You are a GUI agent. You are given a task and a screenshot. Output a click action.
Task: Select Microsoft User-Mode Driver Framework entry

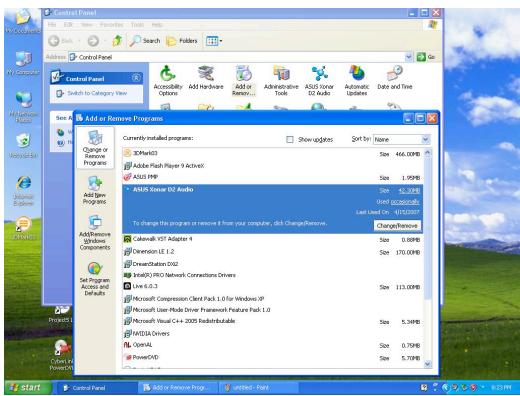(273, 310)
